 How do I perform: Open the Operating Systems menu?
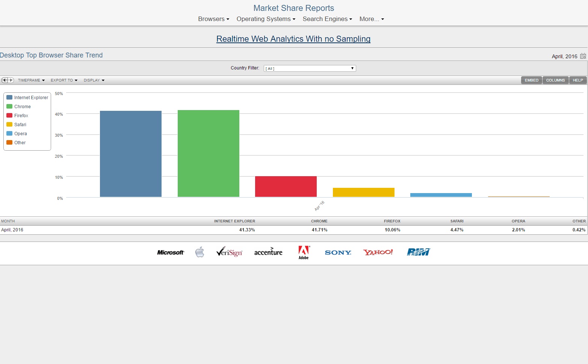[266, 19]
